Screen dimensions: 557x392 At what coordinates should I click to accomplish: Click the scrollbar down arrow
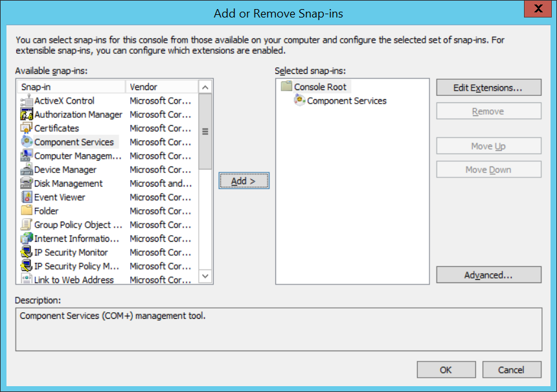click(x=205, y=277)
